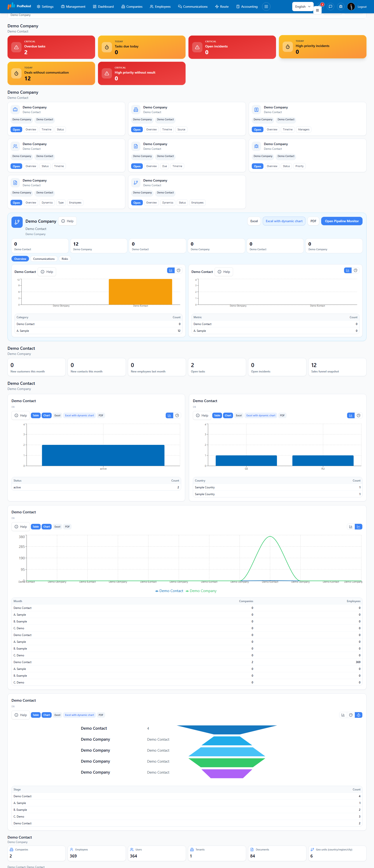Toggle the green Demo Company legend series
This screenshot has height=868, width=374.
[x=201, y=591]
